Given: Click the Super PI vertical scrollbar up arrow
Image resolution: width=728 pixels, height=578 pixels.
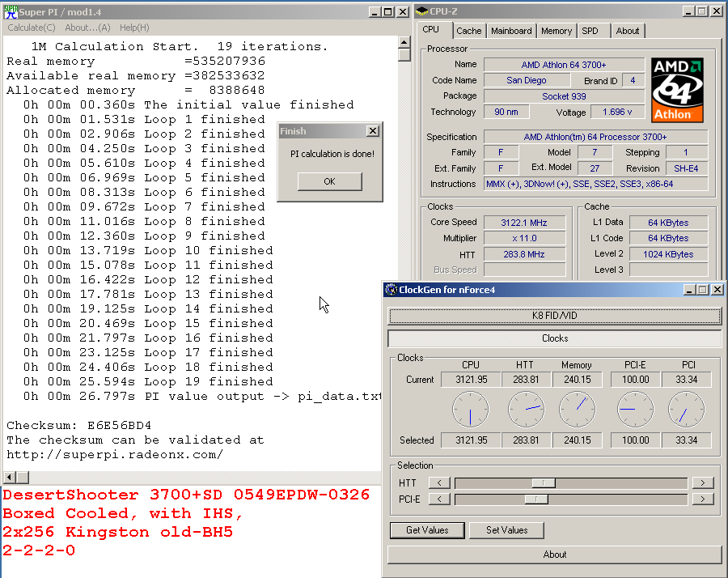Looking at the screenshot, I should (x=404, y=42).
